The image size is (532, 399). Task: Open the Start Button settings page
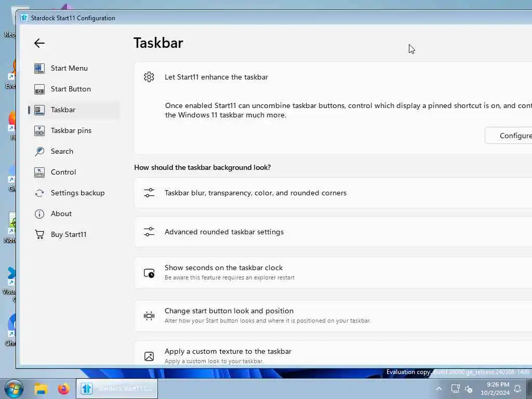click(x=74, y=89)
